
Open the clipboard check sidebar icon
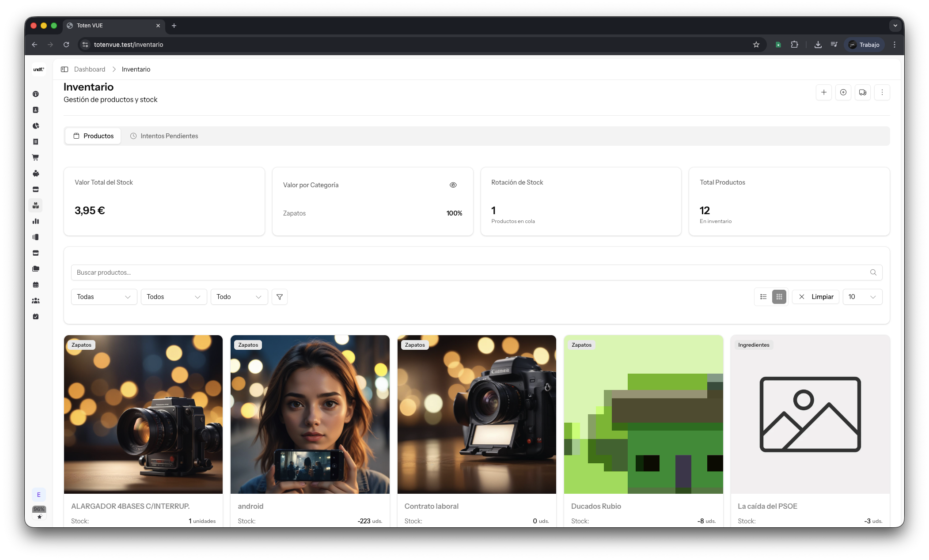click(x=36, y=317)
